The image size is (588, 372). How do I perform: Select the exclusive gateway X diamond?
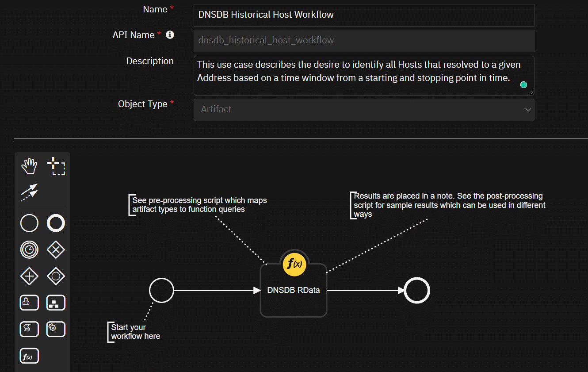click(56, 250)
